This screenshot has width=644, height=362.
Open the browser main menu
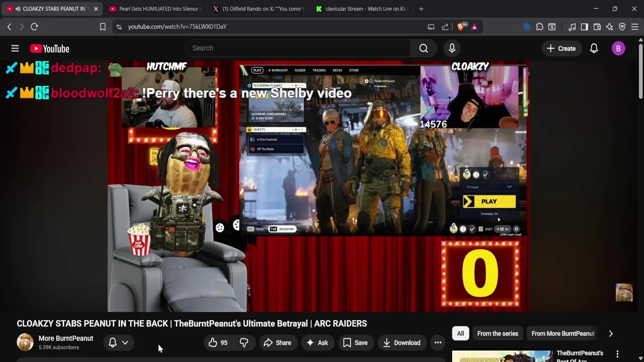(x=635, y=27)
